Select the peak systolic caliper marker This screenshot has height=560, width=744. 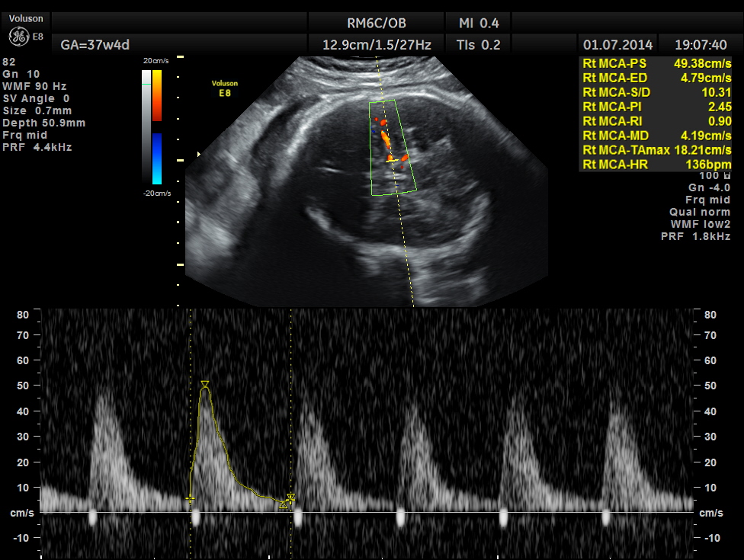tap(204, 385)
